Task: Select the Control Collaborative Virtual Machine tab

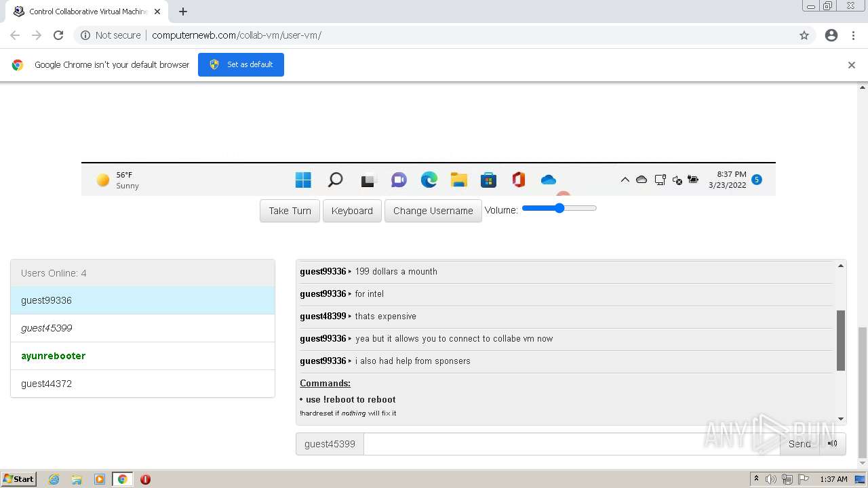Action: click(x=87, y=12)
